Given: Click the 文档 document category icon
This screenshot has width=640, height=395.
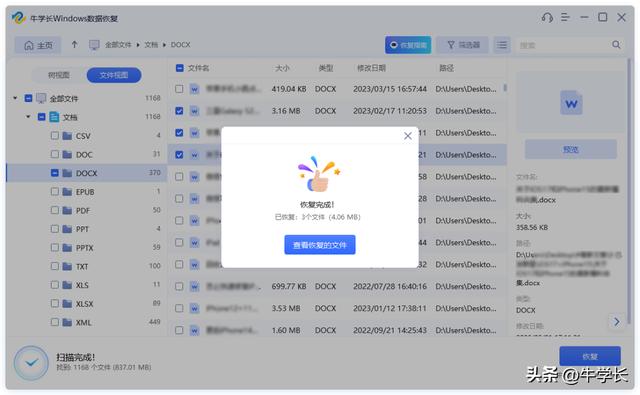Looking at the screenshot, I should pos(54,117).
